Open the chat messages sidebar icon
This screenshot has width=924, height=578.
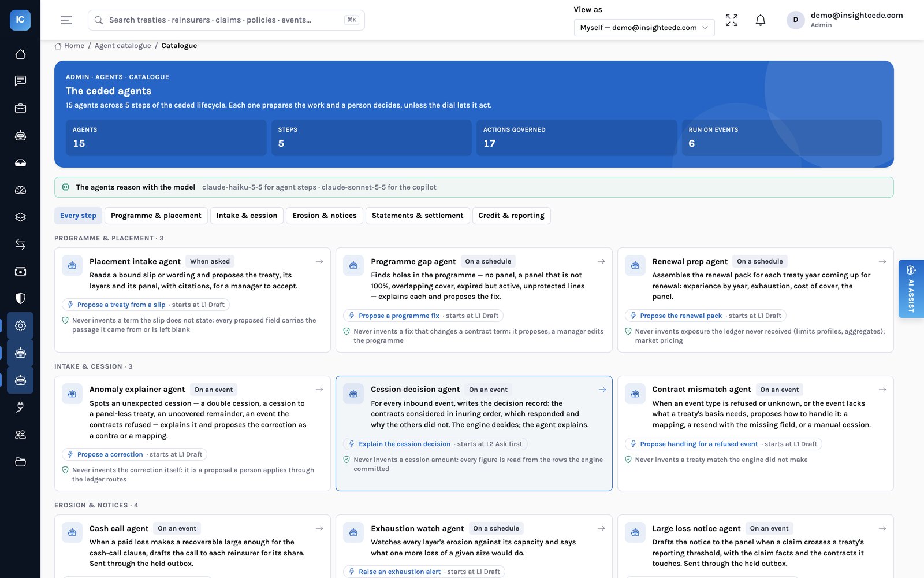[x=20, y=81]
